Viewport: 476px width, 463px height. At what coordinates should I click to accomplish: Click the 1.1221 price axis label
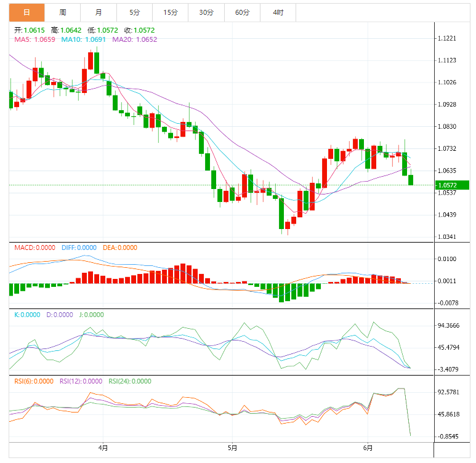[447, 38]
